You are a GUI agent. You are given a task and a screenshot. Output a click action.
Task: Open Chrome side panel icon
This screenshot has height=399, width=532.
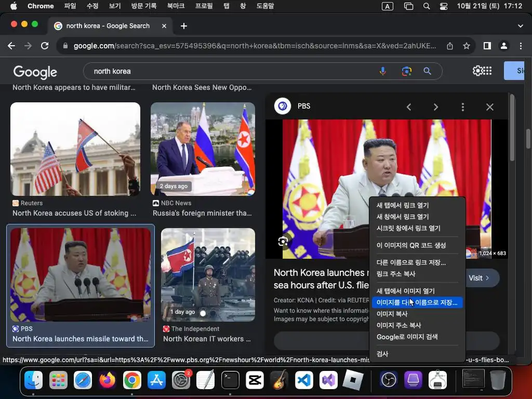pos(487,46)
